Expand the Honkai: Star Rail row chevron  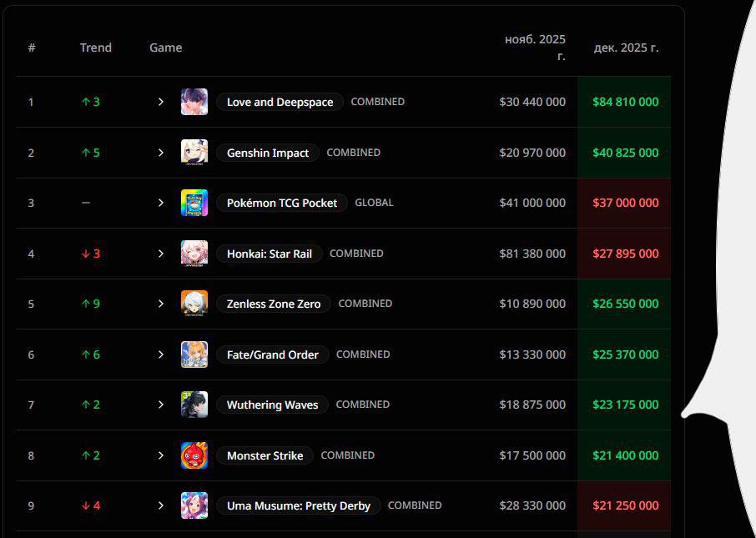[161, 254]
